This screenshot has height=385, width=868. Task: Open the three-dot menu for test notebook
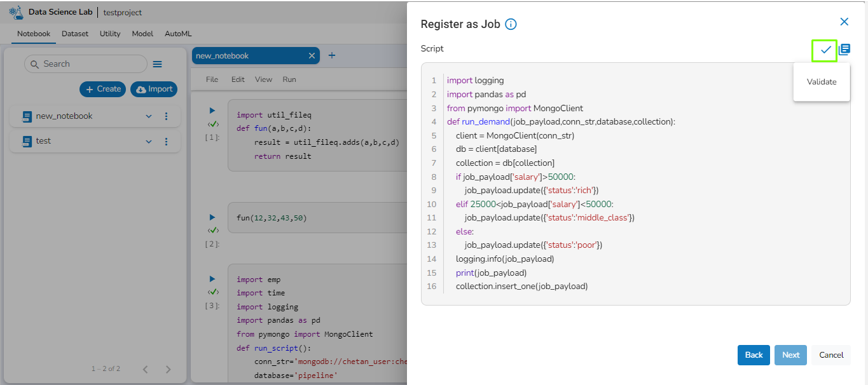167,141
